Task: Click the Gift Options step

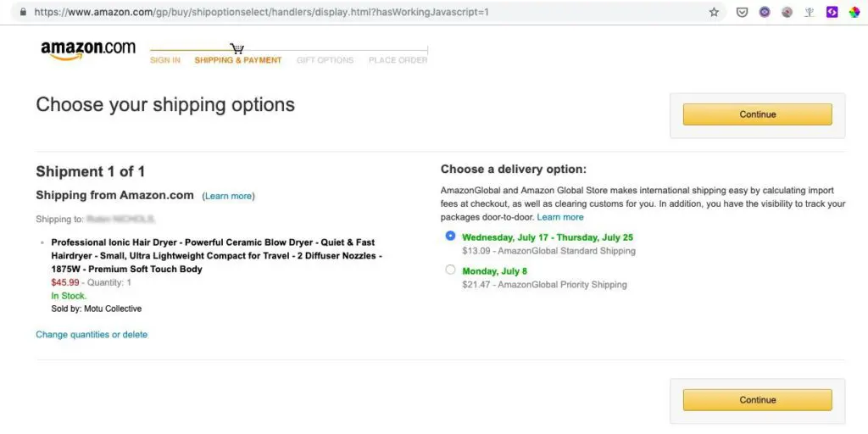Action: (325, 60)
